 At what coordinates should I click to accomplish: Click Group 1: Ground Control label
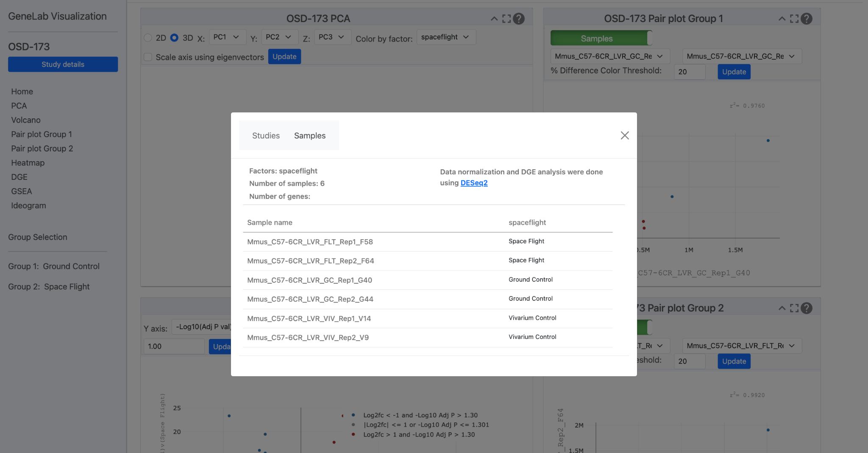pos(54,266)
